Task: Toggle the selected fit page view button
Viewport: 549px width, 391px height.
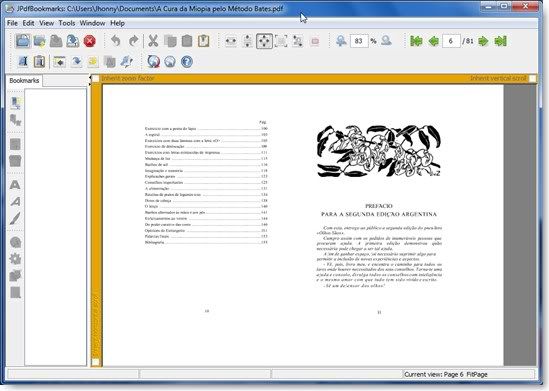Action: click(x=264, y=41)
